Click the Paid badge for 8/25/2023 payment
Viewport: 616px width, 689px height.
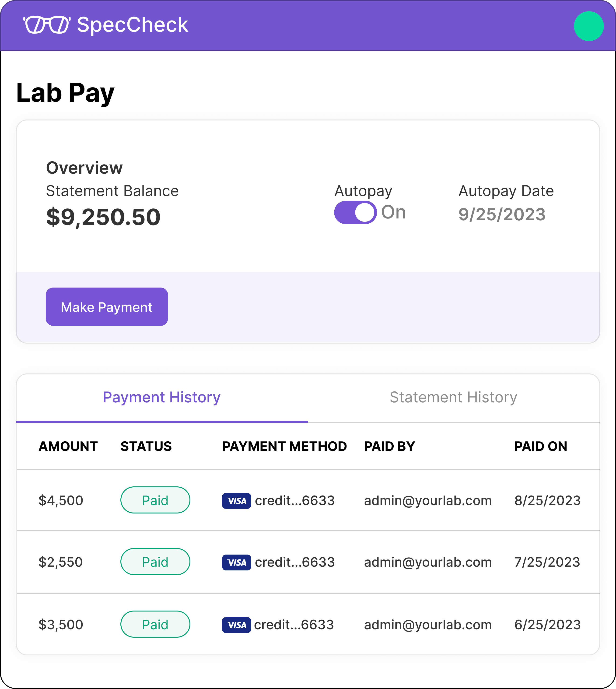155,500
